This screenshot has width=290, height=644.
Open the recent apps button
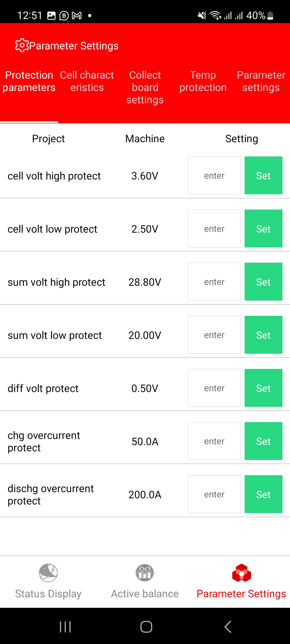tap(65, 627)
